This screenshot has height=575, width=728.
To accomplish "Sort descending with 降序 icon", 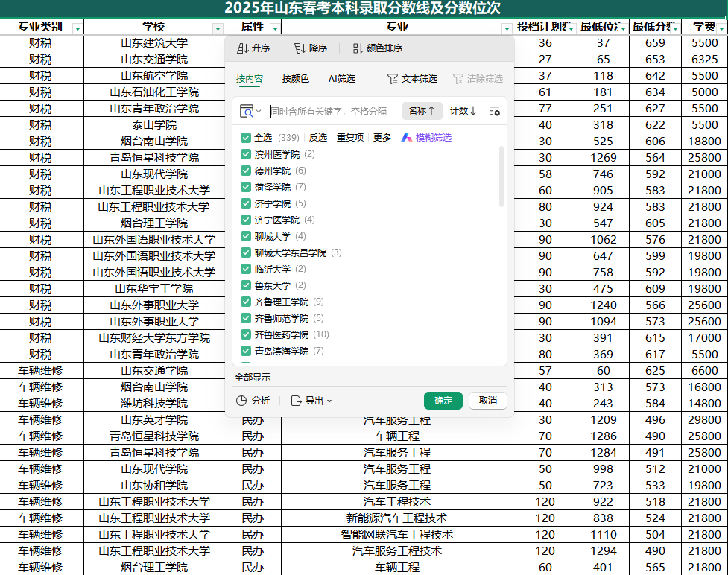I will click(300, 48).
